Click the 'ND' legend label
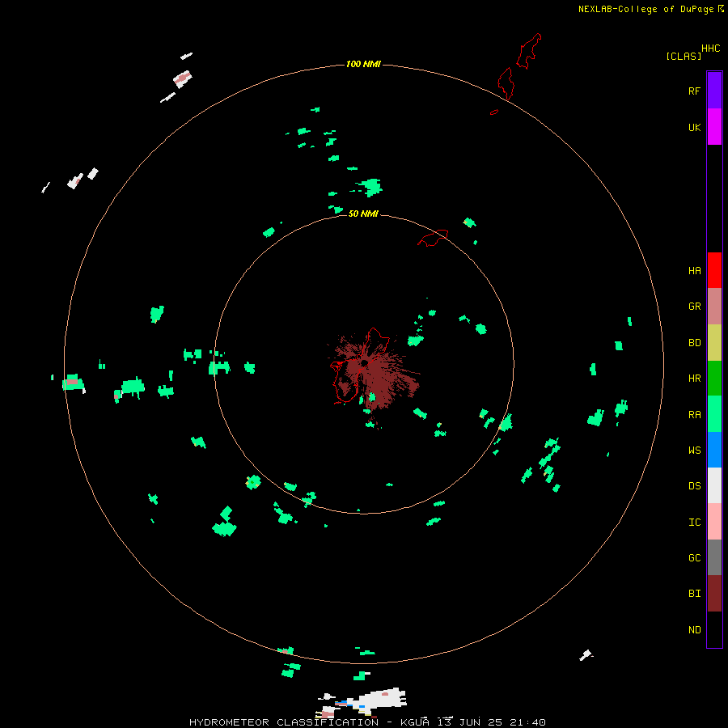Viewport: 728px width, 728px height. click(694, 630)
